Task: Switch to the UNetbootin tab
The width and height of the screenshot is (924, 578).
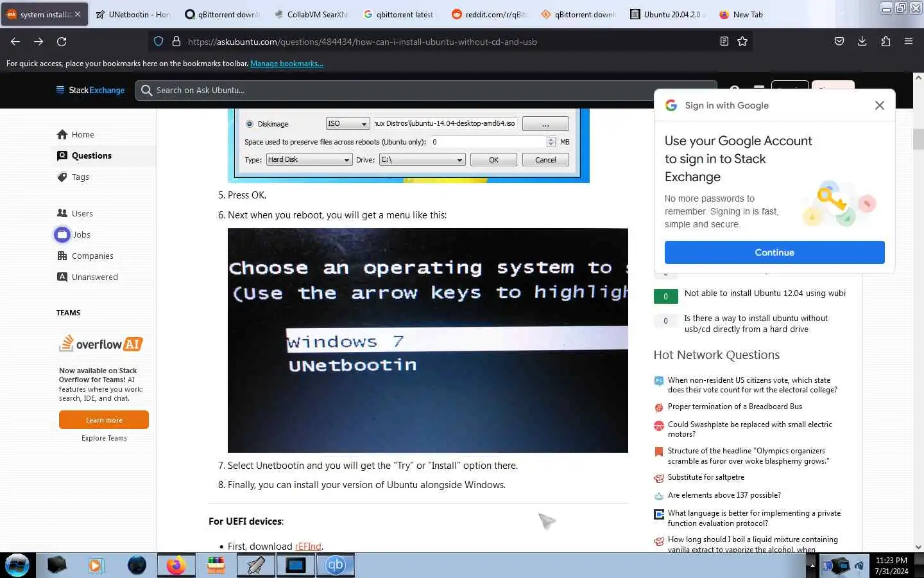Action: 133,14
